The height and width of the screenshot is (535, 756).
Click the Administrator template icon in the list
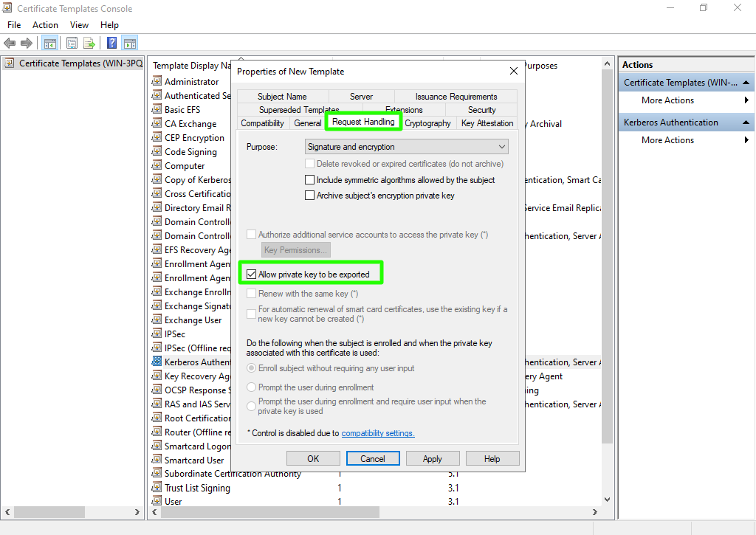click(157, 81)
